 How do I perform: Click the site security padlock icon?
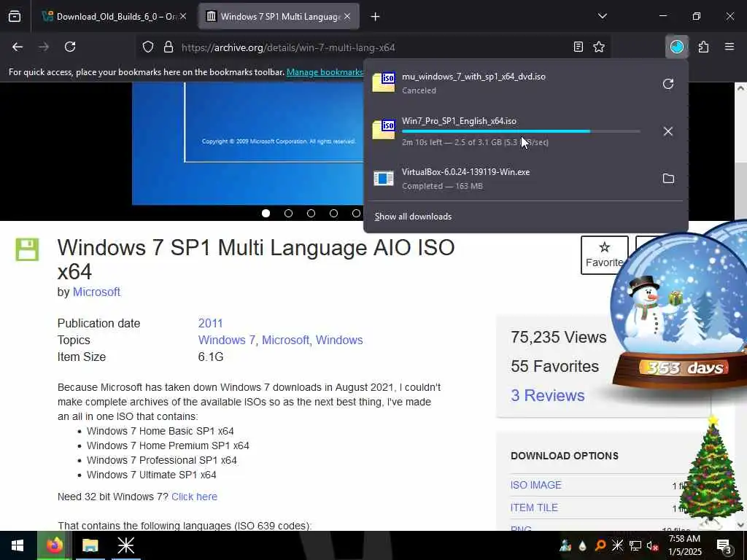(x=169, y=47)
